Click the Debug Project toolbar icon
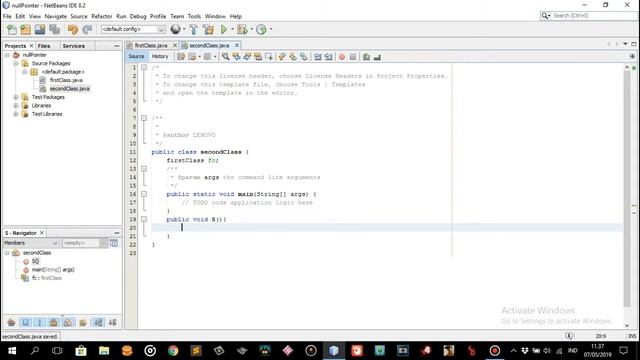 tap(242, 29)
